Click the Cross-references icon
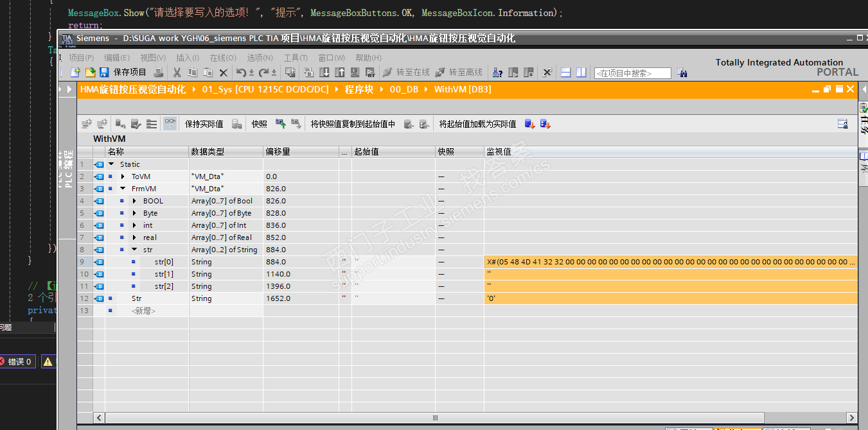 pyautogui.click(x=547, y=73)
